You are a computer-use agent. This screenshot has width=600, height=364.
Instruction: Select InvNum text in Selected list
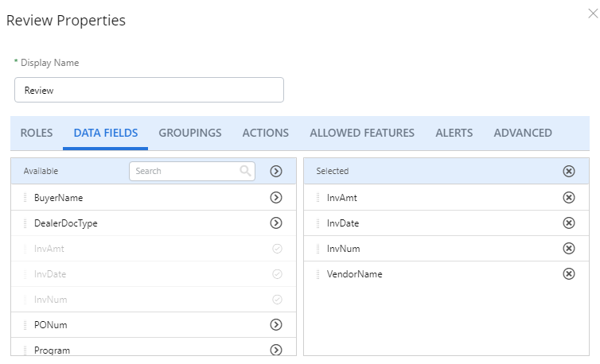343,249
